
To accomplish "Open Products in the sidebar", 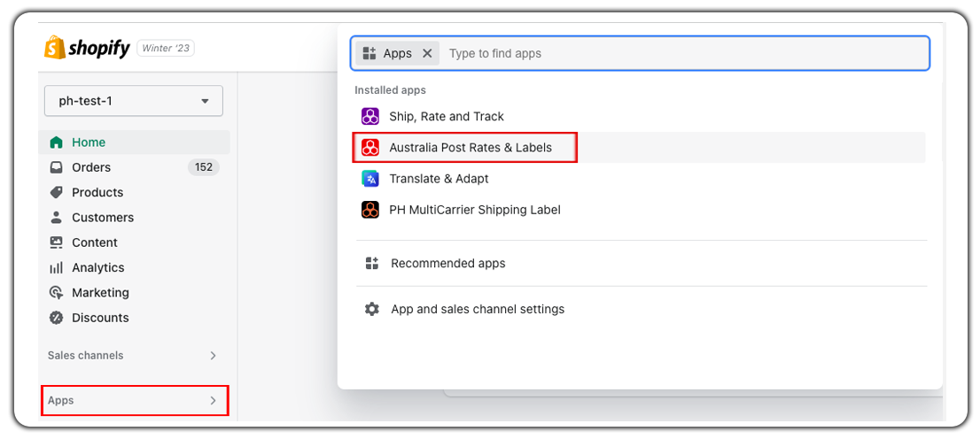I will pyautogui.click(x=134, y=192).
